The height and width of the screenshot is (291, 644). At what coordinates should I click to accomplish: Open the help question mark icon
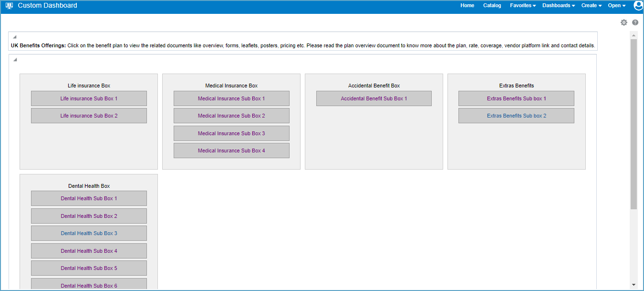pos(635,22)
